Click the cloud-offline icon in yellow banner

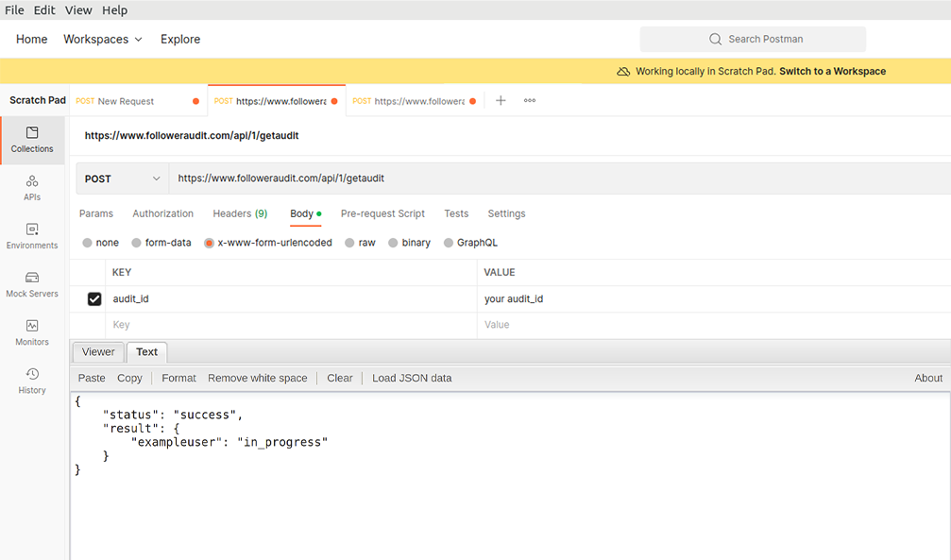(x=623, y=72)
